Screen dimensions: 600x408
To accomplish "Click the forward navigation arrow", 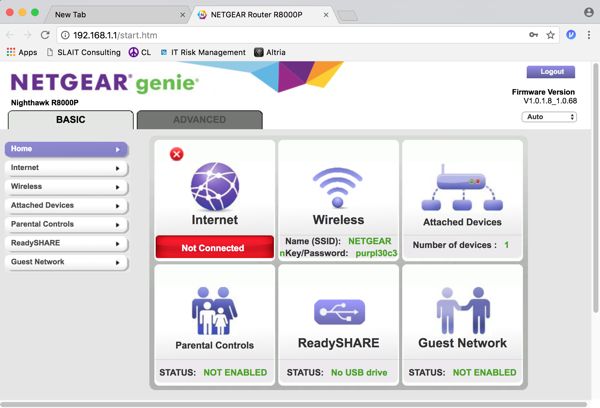I will (x=28, y=35).
